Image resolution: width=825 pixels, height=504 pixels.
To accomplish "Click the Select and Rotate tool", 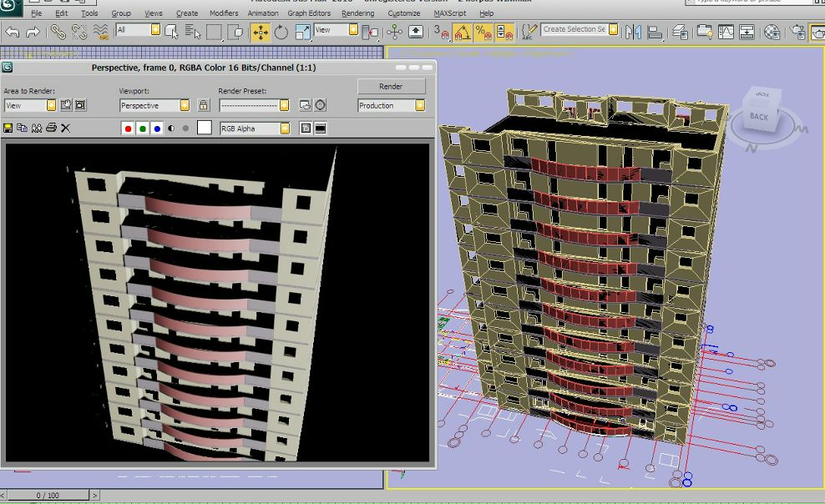I will point(281,32).
